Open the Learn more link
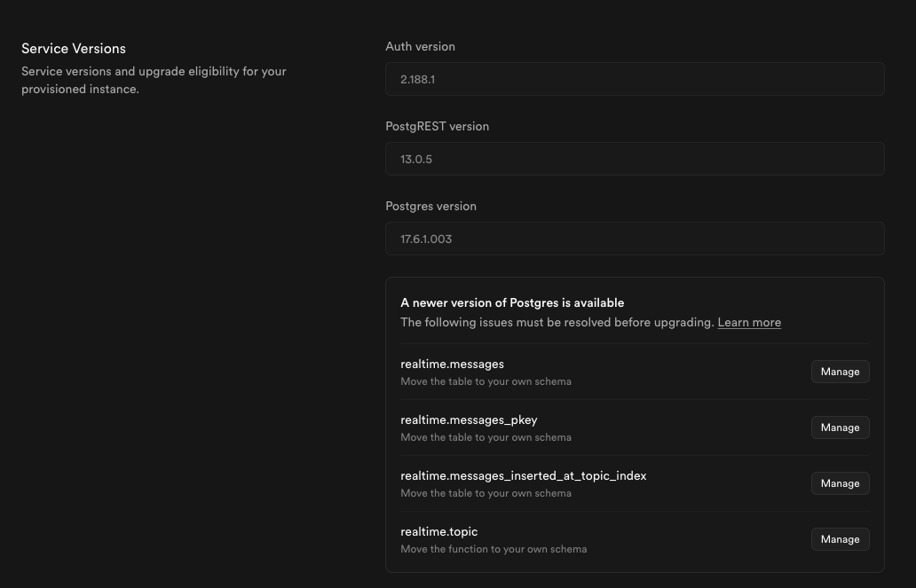 tap(748, 322)
